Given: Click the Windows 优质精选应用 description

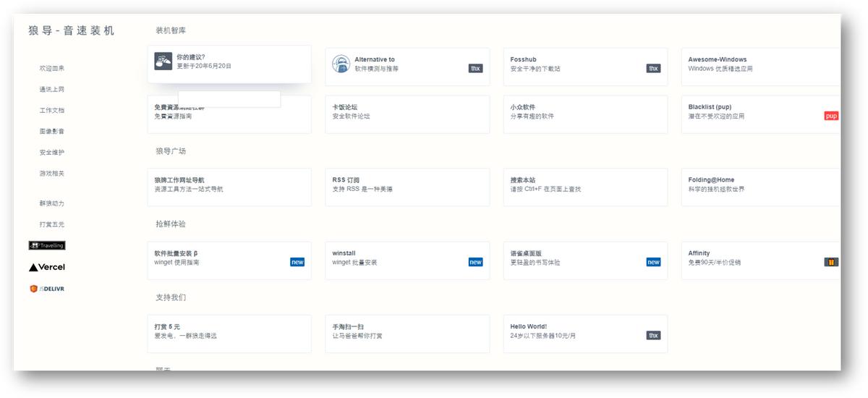Looking at the screenshot, I should pos(720,69).
